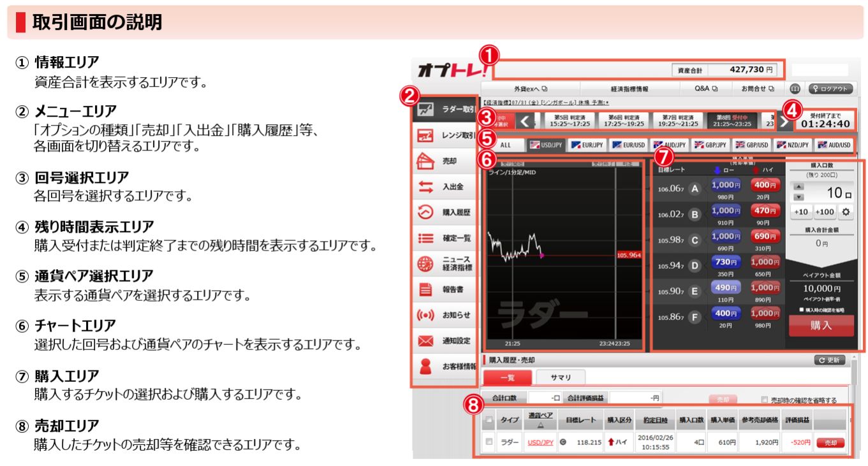Select the AUD/JPY currency tab
This screenshot has width=868, height=466.
[x=669, y=145]
